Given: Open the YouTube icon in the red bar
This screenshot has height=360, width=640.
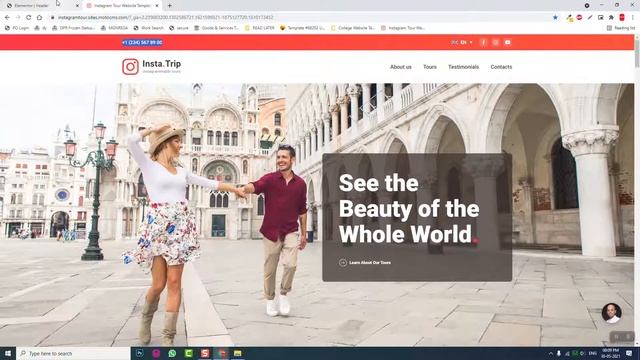Looking at the screenshot, I should click(x=507, y=42).
